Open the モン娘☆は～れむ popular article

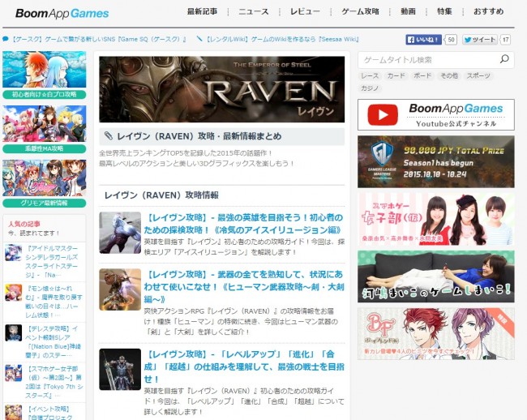54,302
